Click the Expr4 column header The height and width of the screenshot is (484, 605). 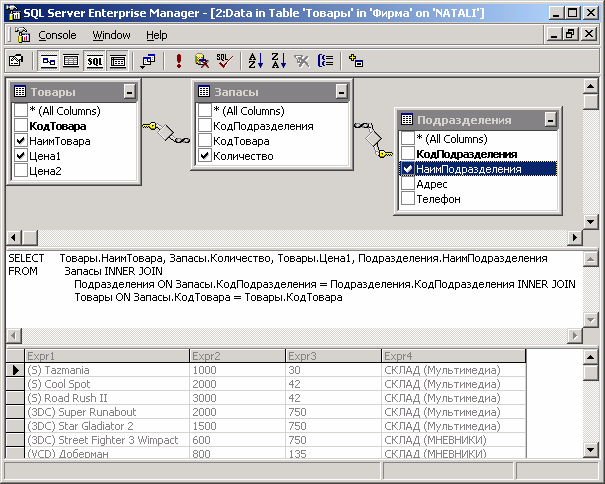click(x=453, y=356)
